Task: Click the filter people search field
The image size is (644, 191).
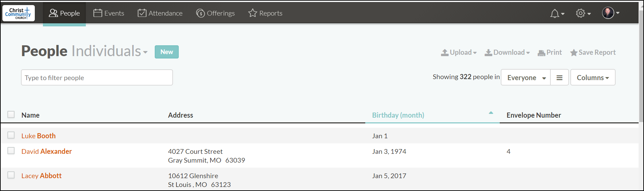Action: [97, 77]
